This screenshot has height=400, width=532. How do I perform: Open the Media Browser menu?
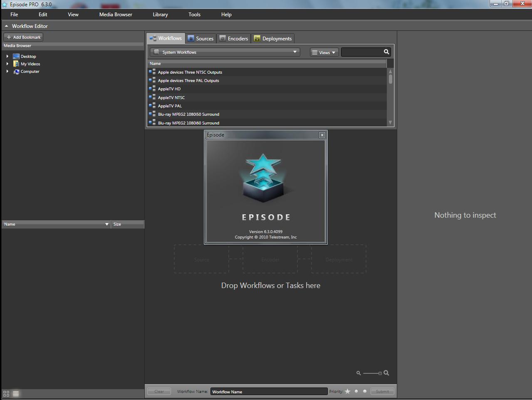116,14
